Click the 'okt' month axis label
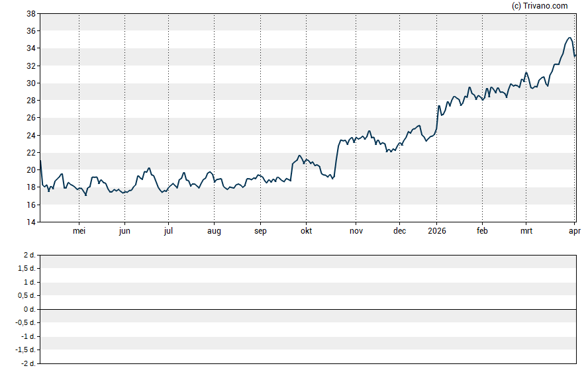The width and height of the screenshot is (588, 374). pos(305,231)
